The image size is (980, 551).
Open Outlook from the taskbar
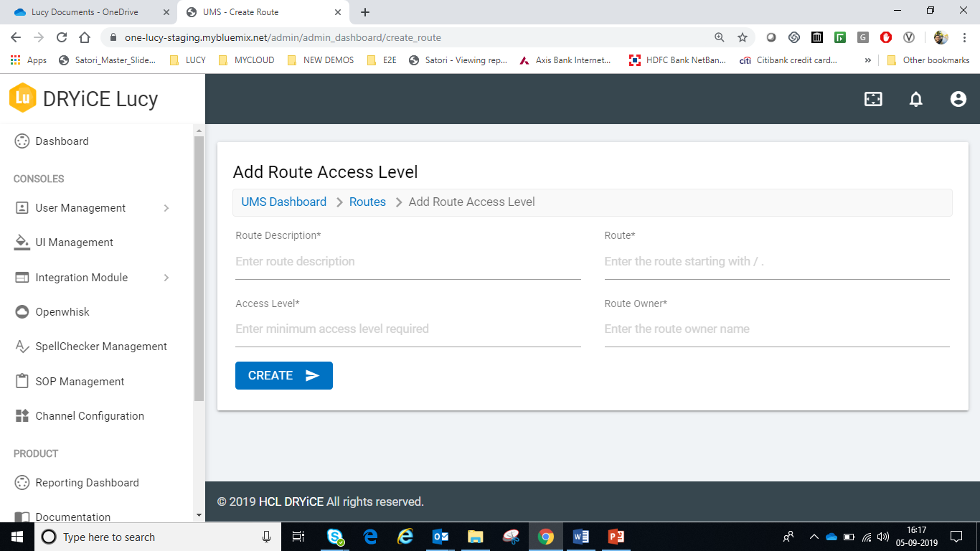(x=440, y=537)
